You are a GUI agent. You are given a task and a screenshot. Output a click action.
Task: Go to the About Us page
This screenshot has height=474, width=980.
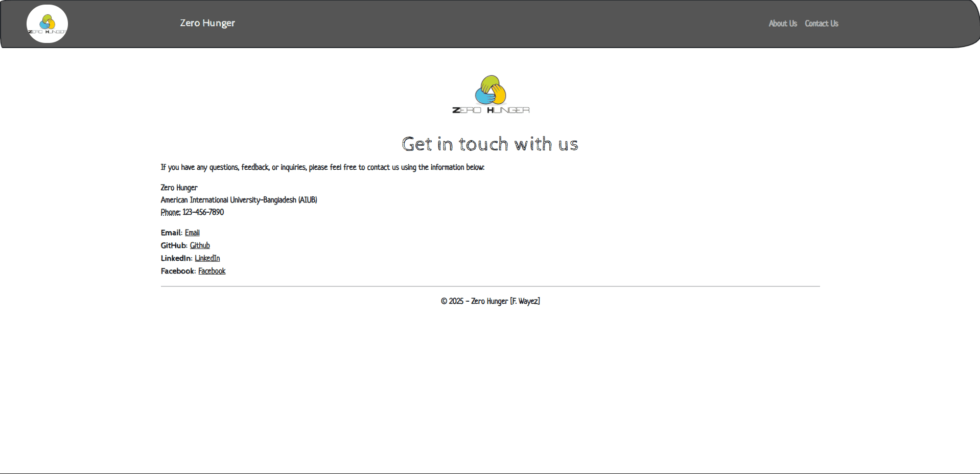pyautogui.click(x=782, y=24)
